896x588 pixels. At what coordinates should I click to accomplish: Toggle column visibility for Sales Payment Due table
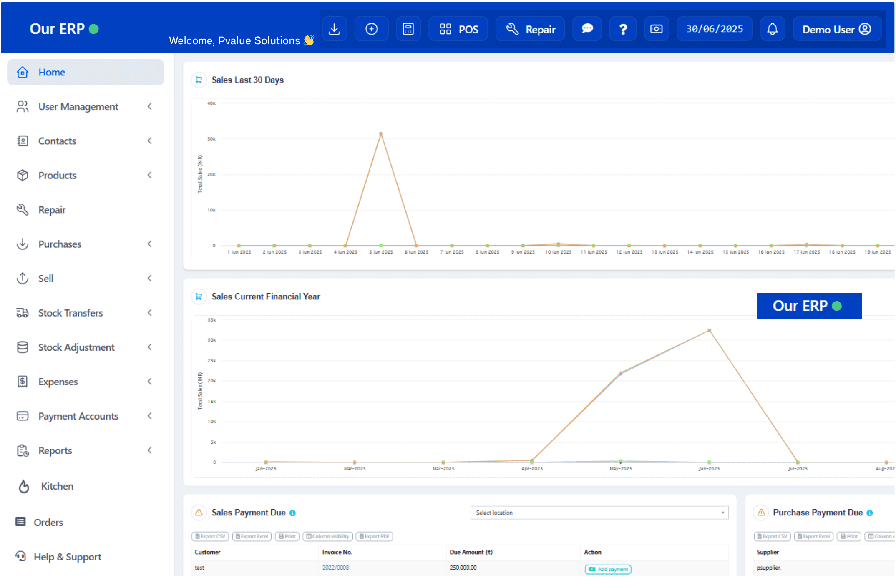pyautogui.click(x=327, y=536)
